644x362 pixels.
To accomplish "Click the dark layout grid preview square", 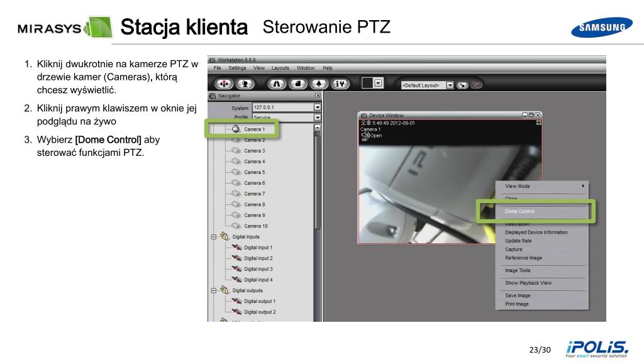I will (x=367, y=84).
